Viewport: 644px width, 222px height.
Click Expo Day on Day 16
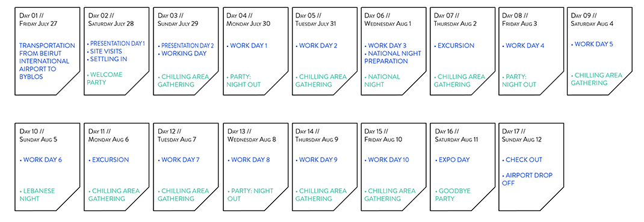452,159
